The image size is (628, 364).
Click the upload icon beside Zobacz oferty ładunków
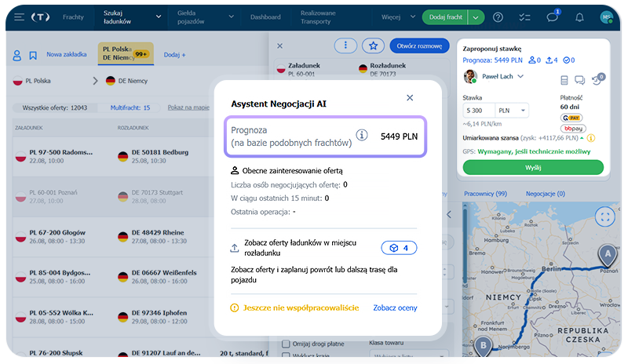[234, 248]
